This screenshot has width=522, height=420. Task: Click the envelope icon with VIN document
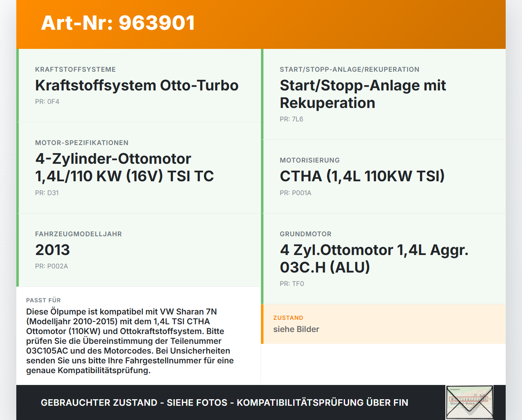click(469, 402)
